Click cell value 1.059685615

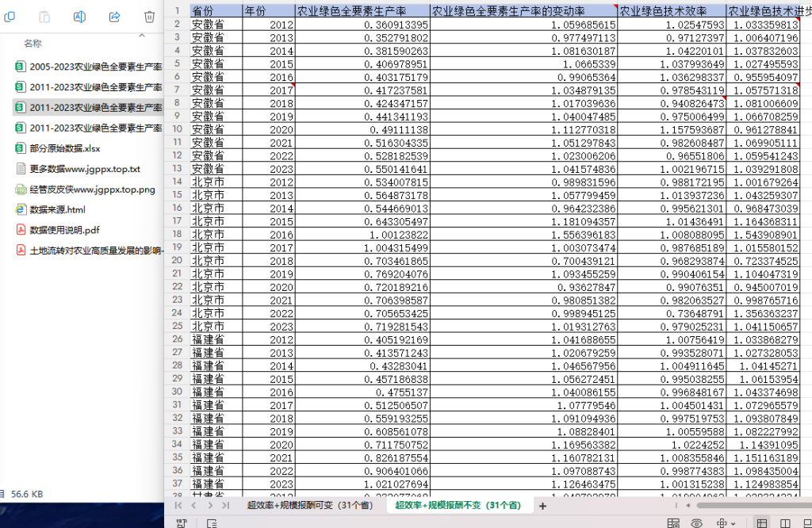524,25
